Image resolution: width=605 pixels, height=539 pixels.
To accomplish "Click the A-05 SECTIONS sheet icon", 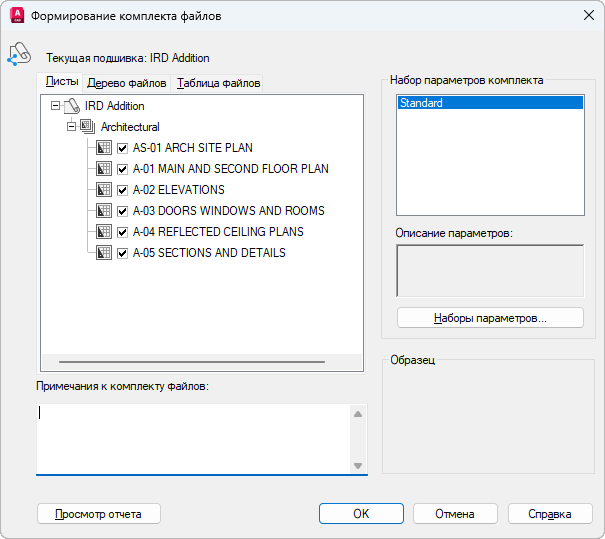I will 104,253.
